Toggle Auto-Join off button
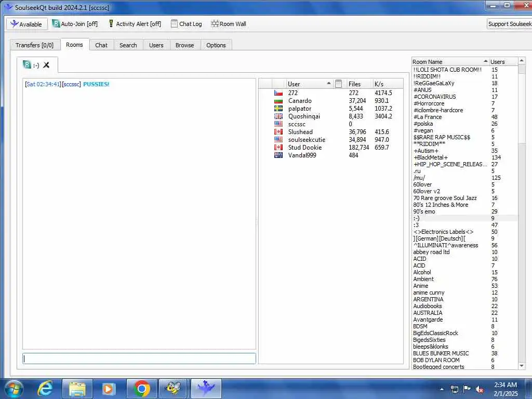 75,24
